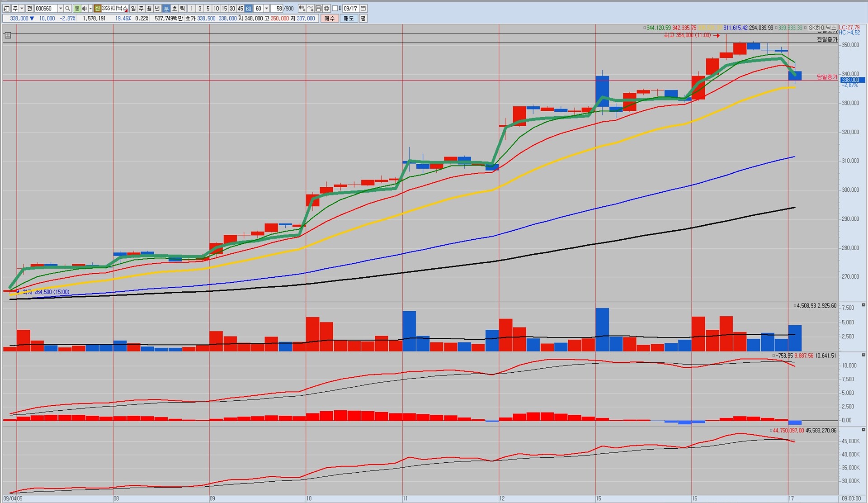Expand the interval 60 dropdown arrow
This screenshot has height=503, width=868.
(266, 9)
